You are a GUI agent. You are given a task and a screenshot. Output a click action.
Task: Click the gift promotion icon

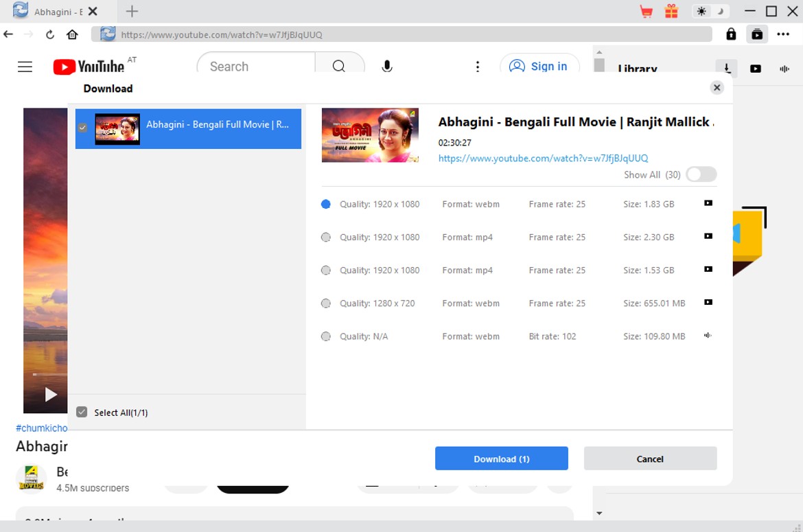671,10
